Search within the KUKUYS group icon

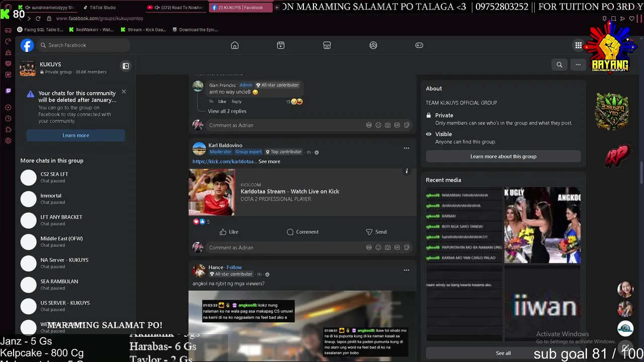click(x=559, y=64)
